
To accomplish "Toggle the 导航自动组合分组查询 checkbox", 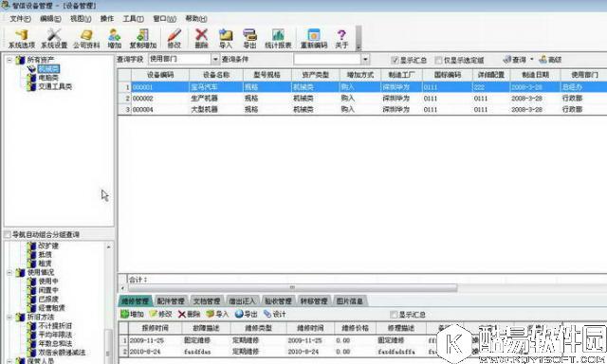I will coord(8,234).
